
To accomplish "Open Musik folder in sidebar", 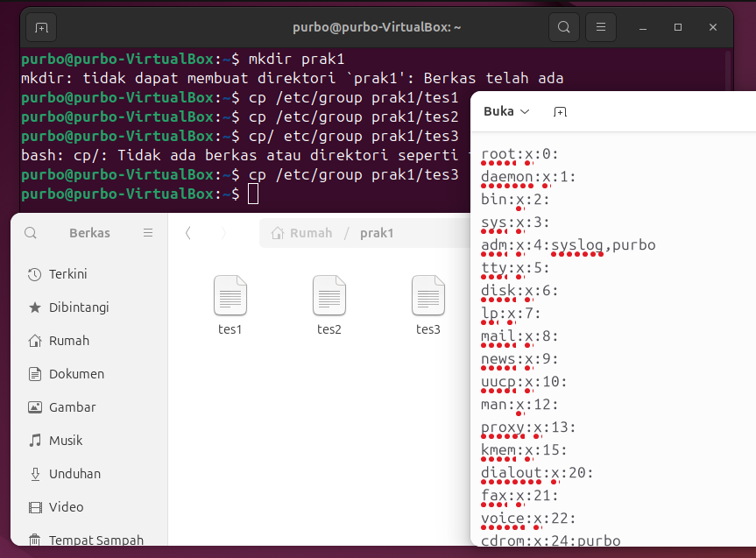I will 89,441.
